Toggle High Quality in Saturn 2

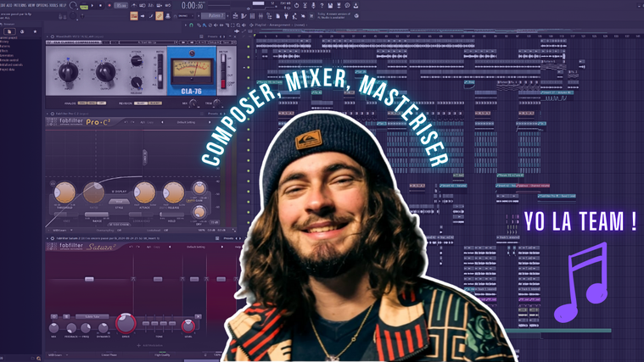(x=162, y=354)
